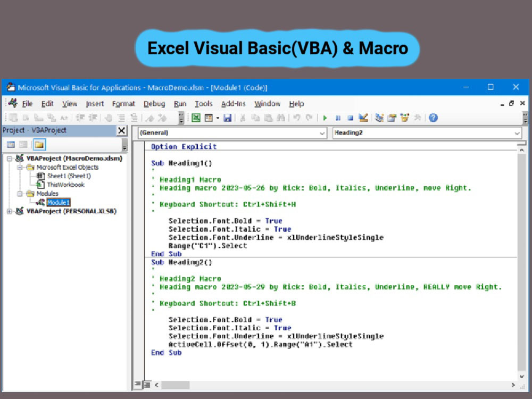The height and width of the screenshot is (399, 532).
Task: Click the Break pause icon
Action: (338, 118)
